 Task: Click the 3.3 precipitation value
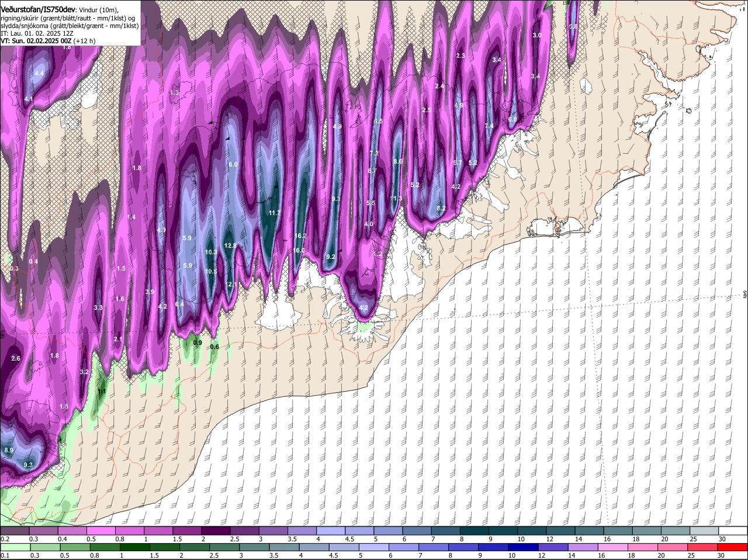tap(98, 307)
